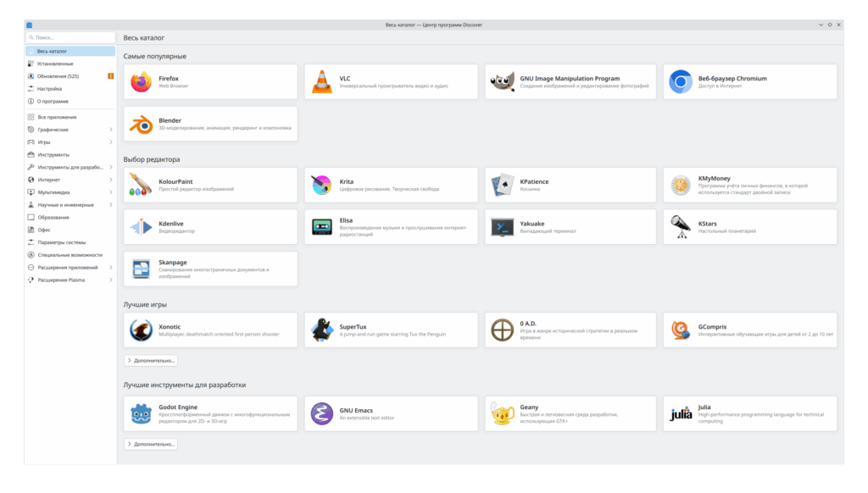Select the GIMP mascot icon
Screen dimensions: 868x493
click(502, 82)
